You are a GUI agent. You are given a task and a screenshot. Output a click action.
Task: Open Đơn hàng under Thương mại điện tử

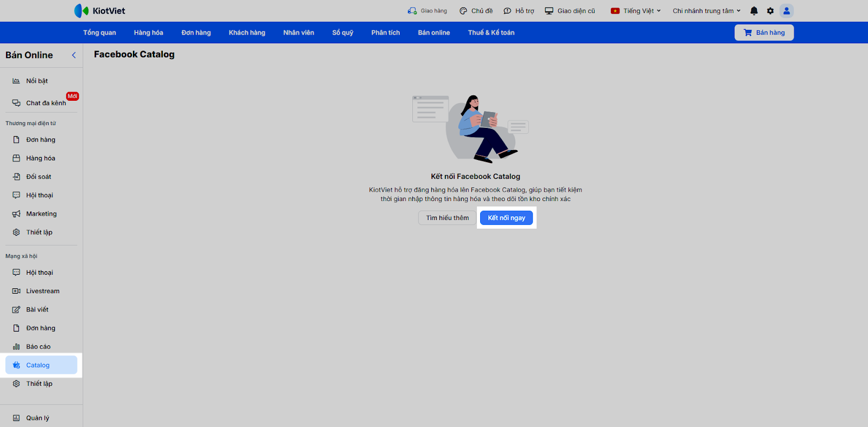pyautogui.click(x=41, y=140)
